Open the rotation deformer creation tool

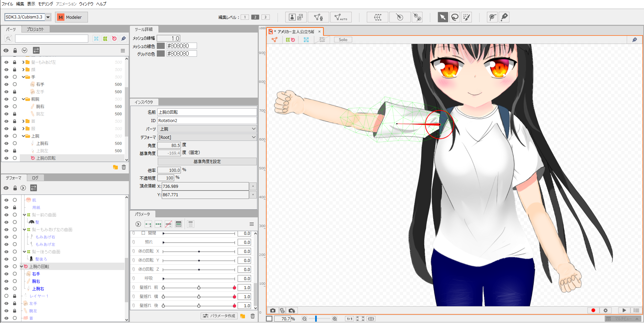tap(417, 17)
